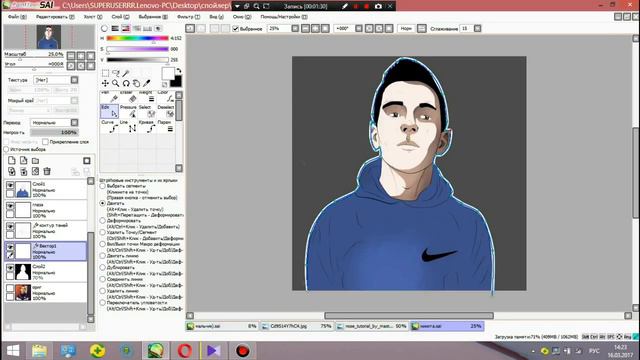Show the RGB slider panel icon
The image size is (640, 360).
click(x=115, y=29)
